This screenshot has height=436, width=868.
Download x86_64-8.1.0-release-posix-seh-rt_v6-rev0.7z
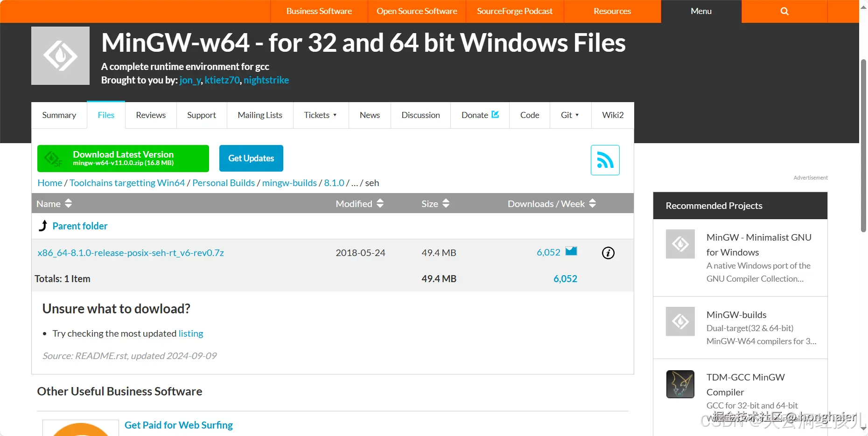pos(131,253)
